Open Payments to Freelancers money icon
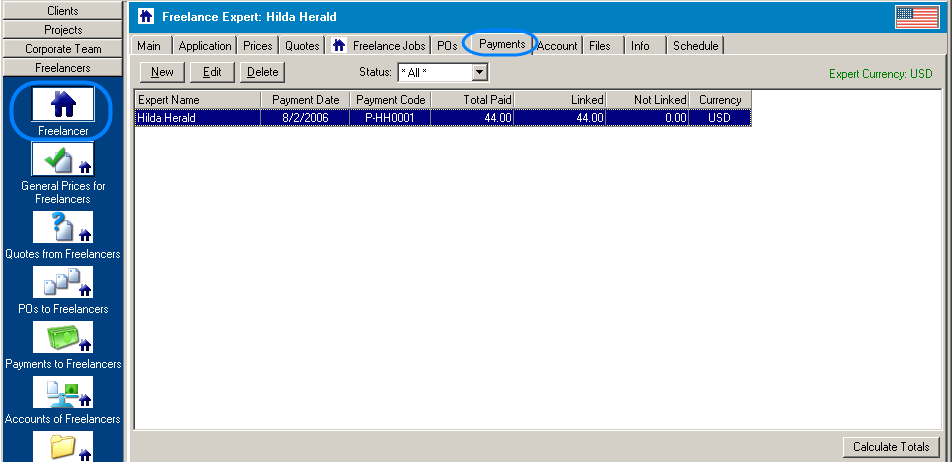The width and height of the screenshot is (952, 462). [x=63, y=337]
